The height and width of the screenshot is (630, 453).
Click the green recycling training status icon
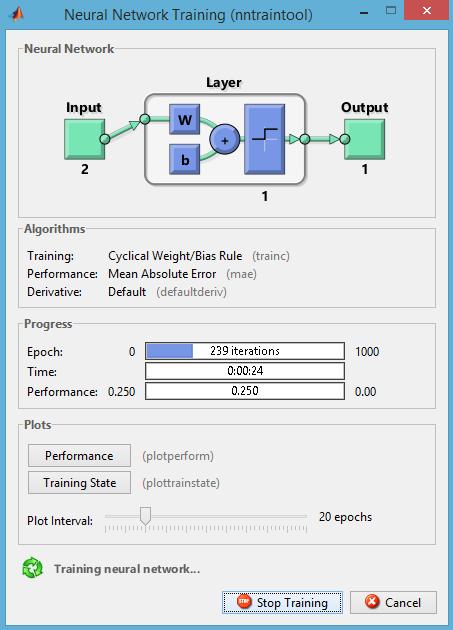33,568
